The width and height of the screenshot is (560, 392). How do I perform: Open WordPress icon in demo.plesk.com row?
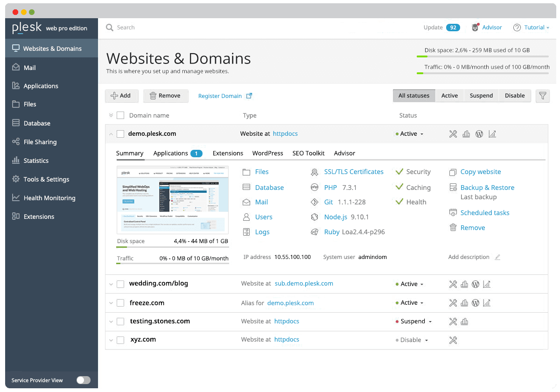click(x=479, y=134)
